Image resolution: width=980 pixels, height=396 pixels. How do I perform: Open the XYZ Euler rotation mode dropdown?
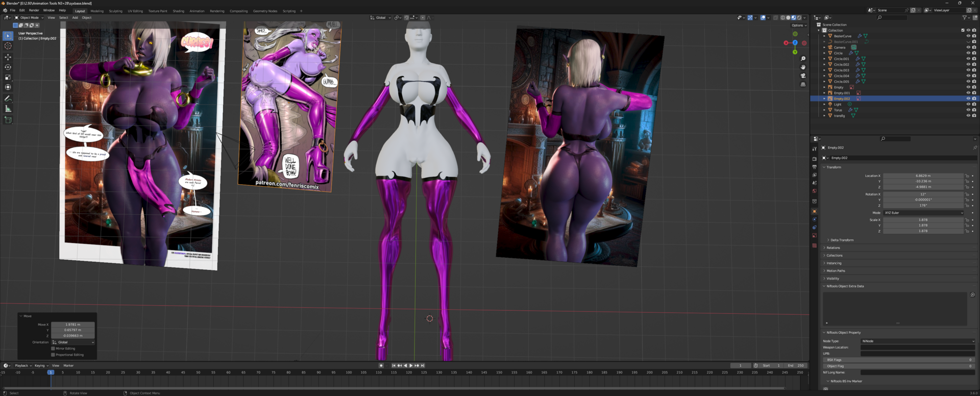[x=923, y=213]
